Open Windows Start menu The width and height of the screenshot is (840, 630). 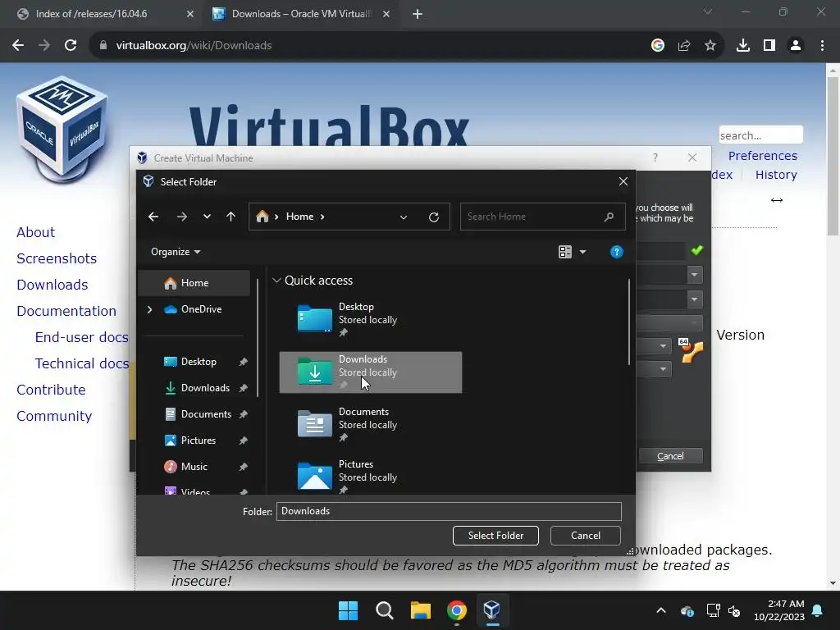pos(348,610)
